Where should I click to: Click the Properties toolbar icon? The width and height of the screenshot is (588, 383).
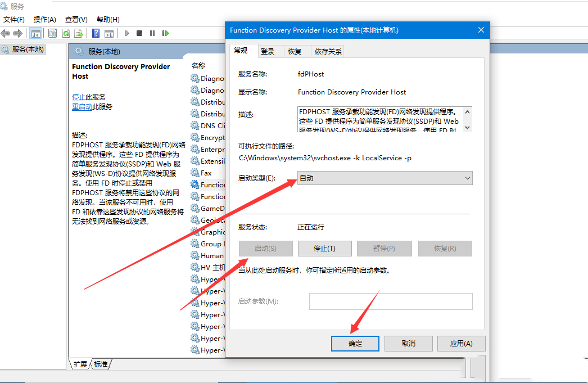(x=52, y=33)
